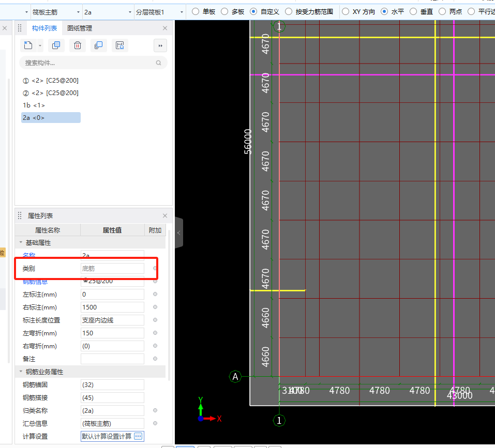Click the copy component icon
This screenshot has height=448, width=495.
(x=56, y=45)
